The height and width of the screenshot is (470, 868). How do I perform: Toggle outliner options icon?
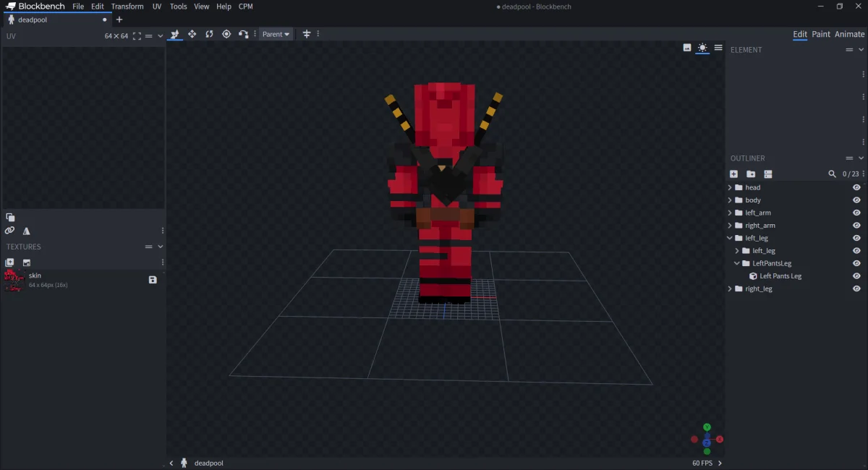768,174
